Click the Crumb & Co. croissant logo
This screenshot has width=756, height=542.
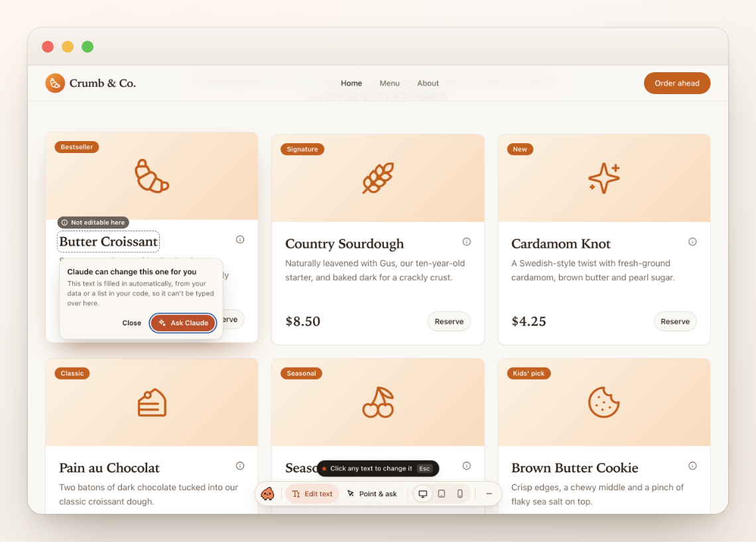pos(55,83)
